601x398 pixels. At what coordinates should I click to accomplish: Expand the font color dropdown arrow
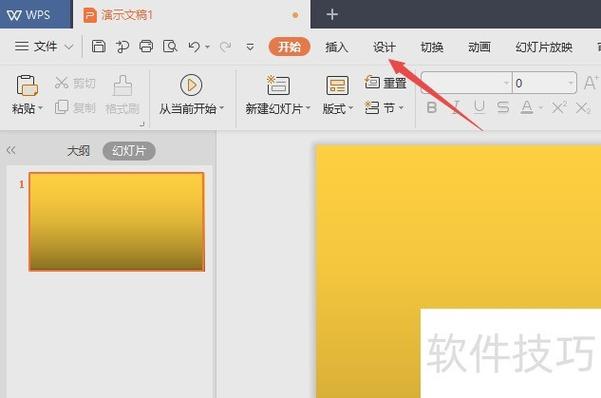(x=540, y=108)
